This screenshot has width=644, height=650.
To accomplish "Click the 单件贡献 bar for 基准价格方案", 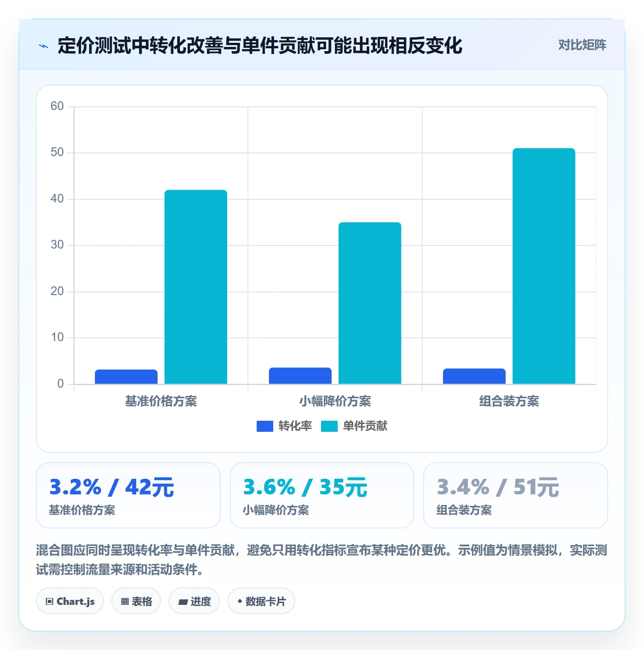I will 196,287.
